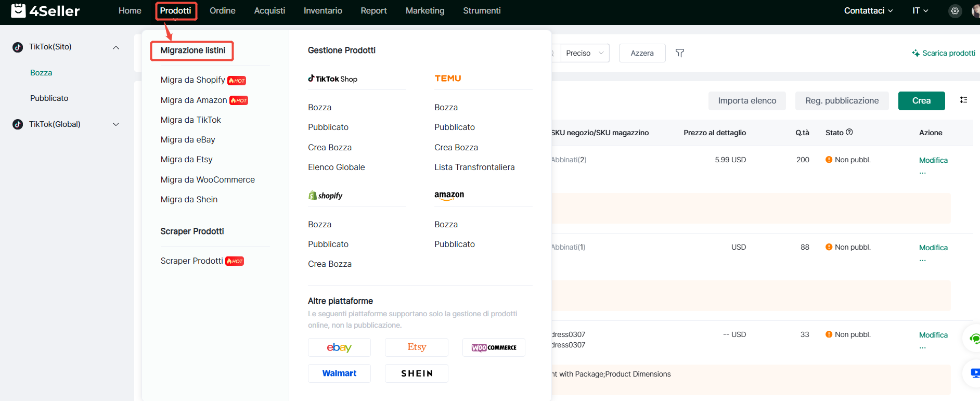This screenshot has width=980, height=401.
Task: Click the Abbinati(2) cell
Action: click(x=569, y=160)
